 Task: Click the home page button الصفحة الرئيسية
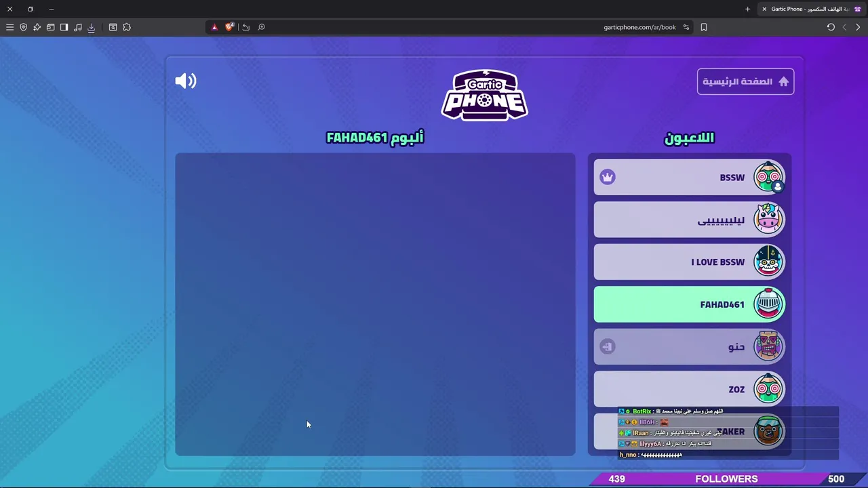(x=745, y=81)
